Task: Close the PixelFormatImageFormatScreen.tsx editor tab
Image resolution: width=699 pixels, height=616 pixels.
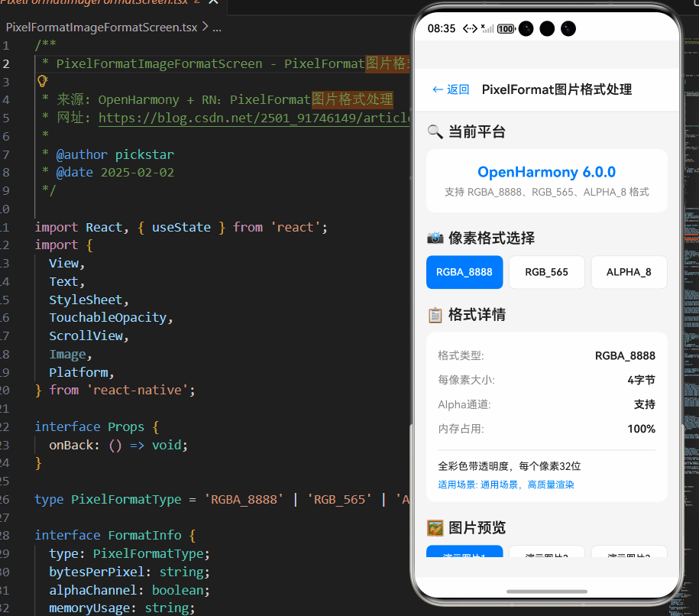Action: [214, 2]
